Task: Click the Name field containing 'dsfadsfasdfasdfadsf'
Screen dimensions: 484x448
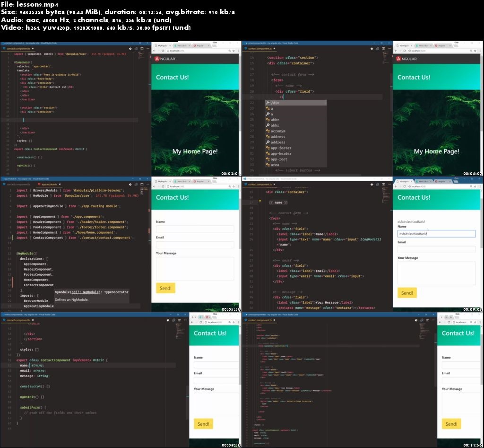Action: pos(436,234)
